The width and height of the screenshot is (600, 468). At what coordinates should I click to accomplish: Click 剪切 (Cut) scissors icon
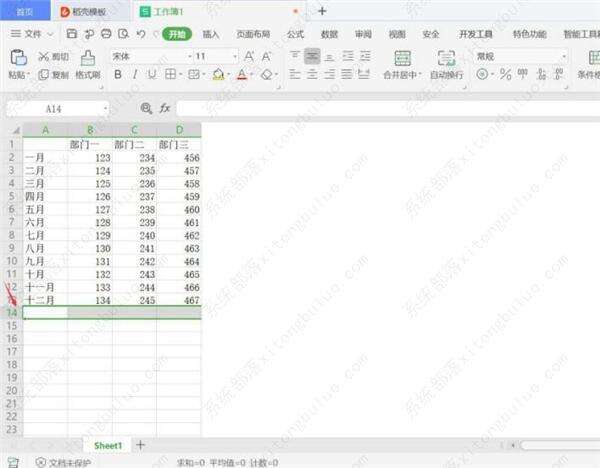(43, 57)
